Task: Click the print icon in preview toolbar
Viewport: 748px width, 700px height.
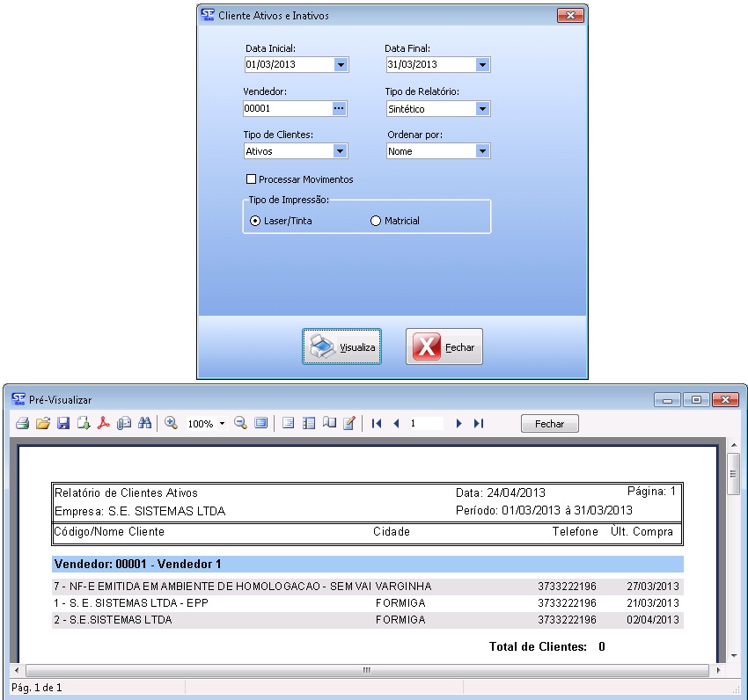Action: (22, 424)
